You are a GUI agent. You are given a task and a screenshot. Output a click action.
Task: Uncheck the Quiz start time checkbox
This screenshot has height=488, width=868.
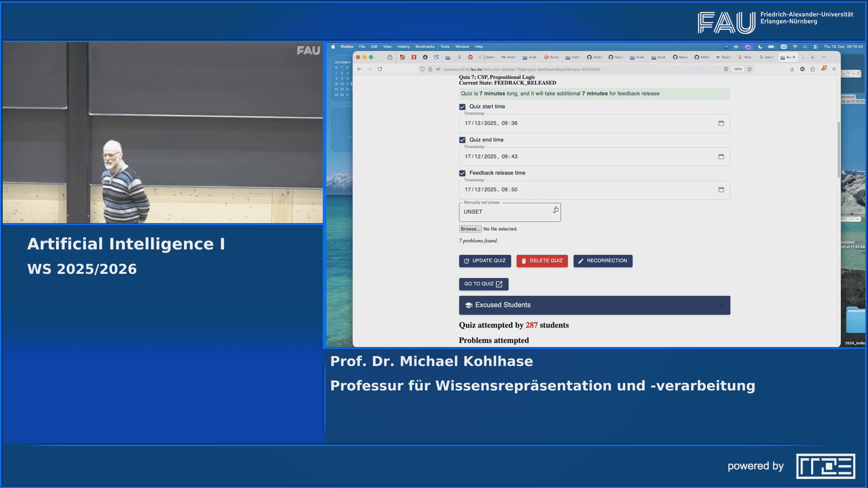point(462,107)
